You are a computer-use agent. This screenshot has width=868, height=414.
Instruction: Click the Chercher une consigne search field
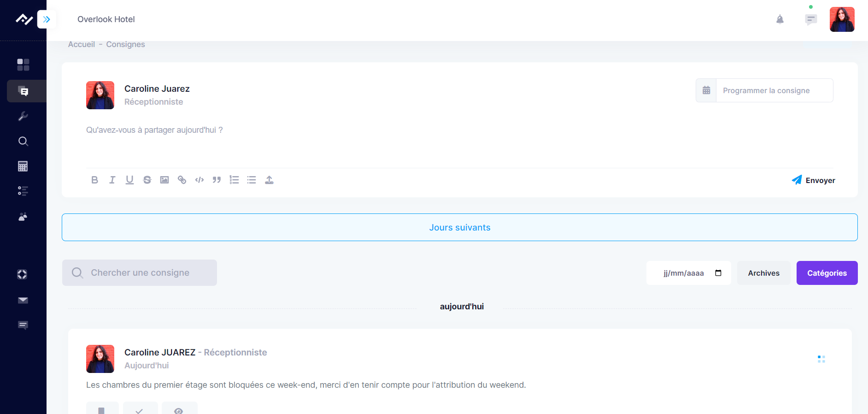tap(140, 272)
